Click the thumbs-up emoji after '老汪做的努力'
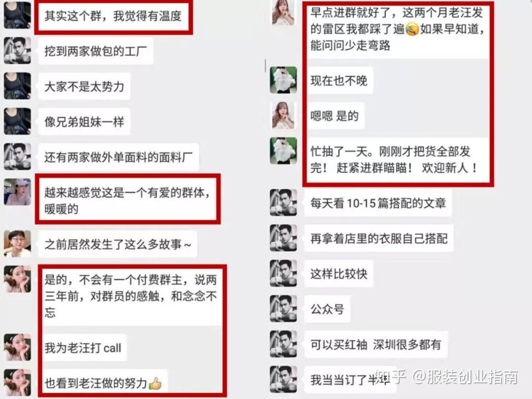This screenshot has height=399, width=532. pyautogui.click(x=155, y=383)
